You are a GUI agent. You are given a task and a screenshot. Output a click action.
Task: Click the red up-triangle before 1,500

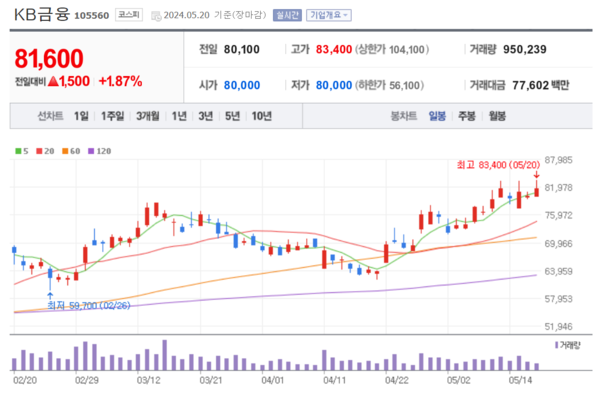pos(53,81)
